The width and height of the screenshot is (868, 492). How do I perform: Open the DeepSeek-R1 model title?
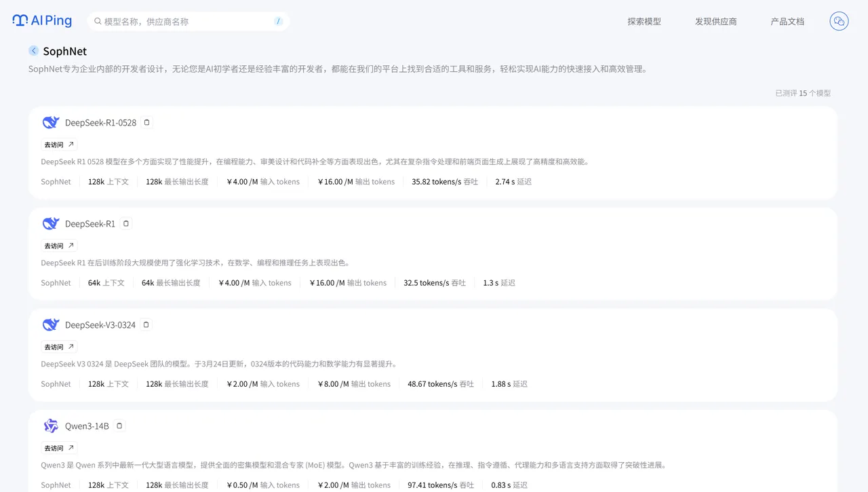coord(90,224)
